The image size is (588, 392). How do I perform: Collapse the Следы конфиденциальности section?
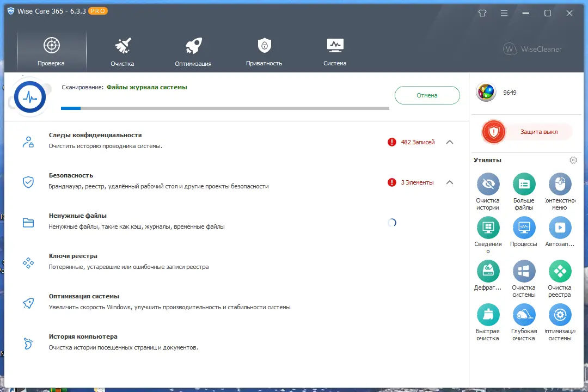pos(450,142)
